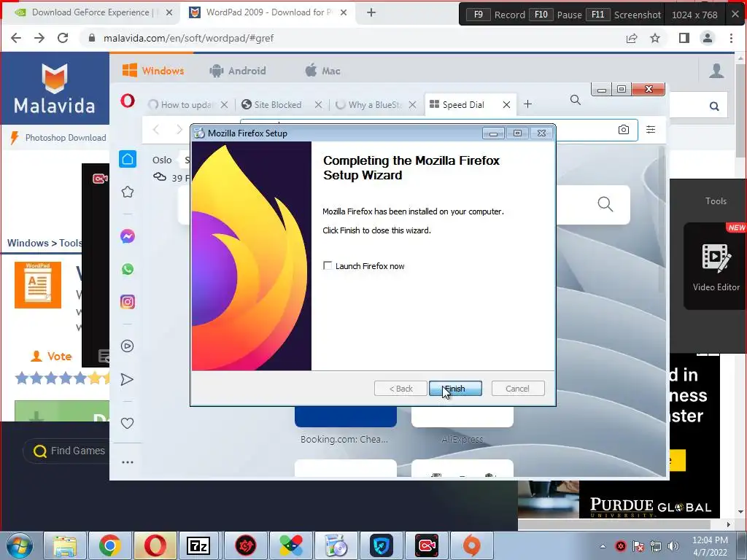Open Chrome three-dot menu
Image resolution: width=747 pixels, height=560 pixels.
click(731, 38)
